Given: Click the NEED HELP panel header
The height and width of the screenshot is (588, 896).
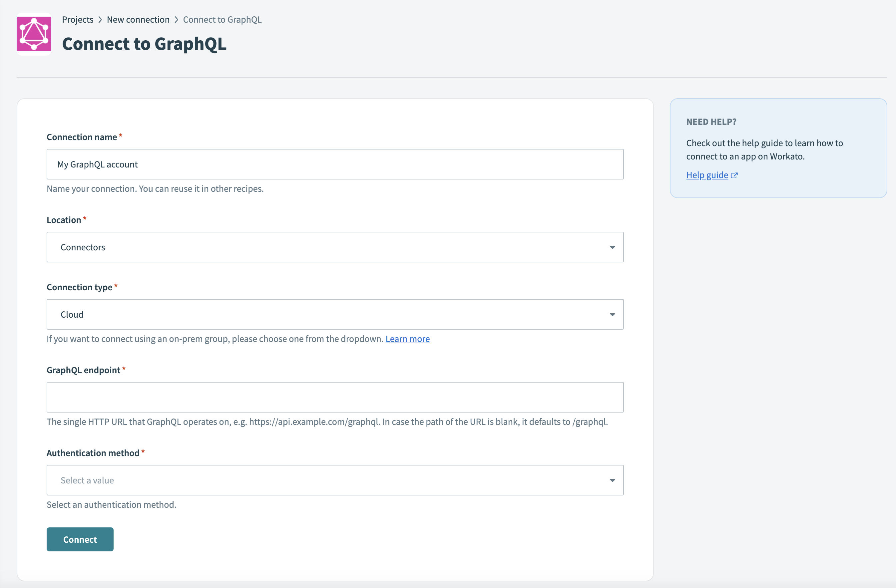Looking at the screenshot, I should pos(711,122).
